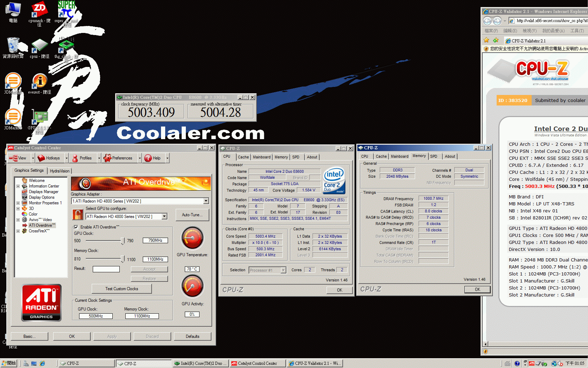
Task: Select Color in the settings tree
Action: (x=33, y=214)
